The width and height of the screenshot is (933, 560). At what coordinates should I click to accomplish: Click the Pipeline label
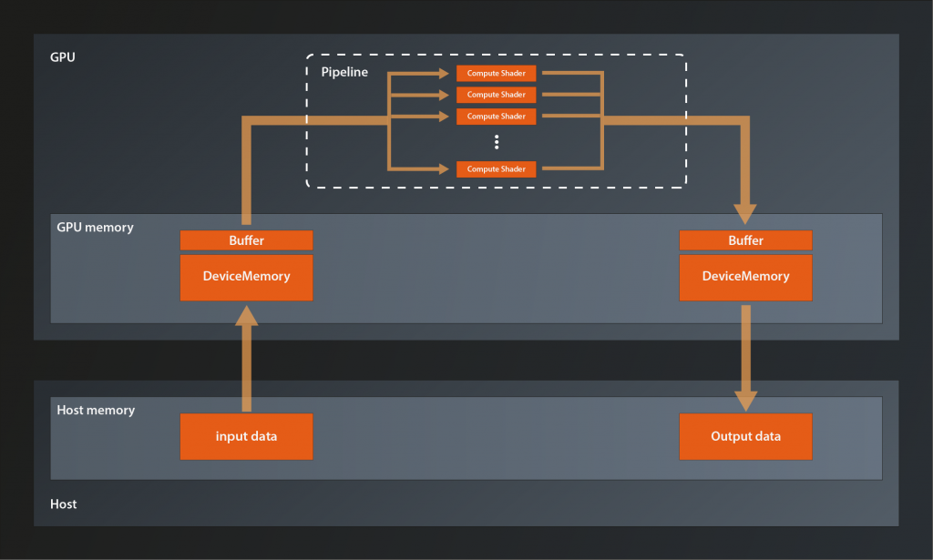(x=344, y=71)
